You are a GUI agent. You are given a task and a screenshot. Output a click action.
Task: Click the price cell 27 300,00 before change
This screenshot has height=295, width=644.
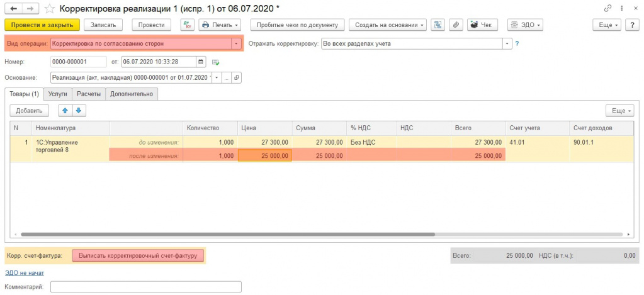tap(265, 142)
